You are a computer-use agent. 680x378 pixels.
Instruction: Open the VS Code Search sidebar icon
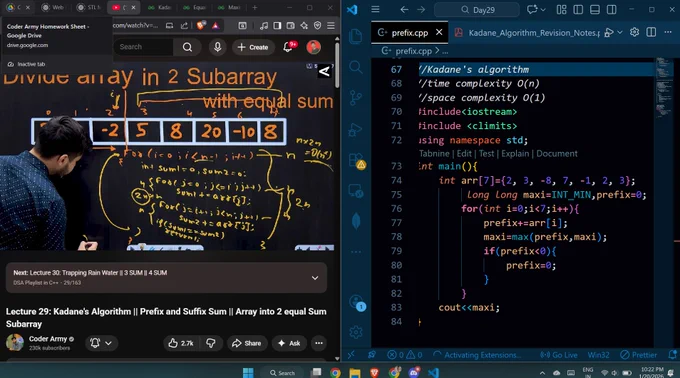coord(356,67)
